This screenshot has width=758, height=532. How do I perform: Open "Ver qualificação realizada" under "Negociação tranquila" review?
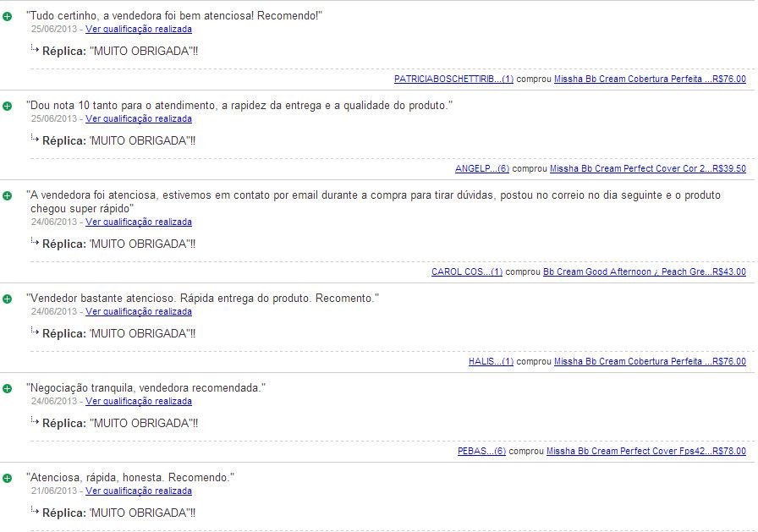coord(139,401)
